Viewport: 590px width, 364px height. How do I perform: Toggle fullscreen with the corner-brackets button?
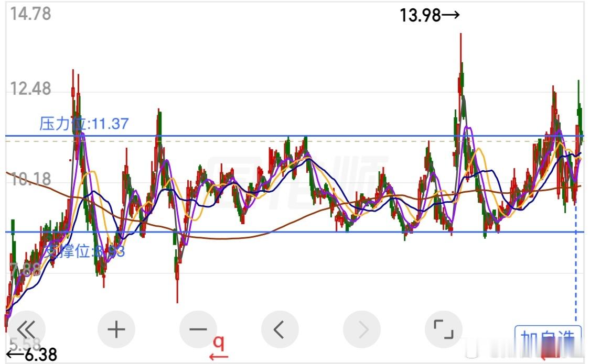(444, 330)
